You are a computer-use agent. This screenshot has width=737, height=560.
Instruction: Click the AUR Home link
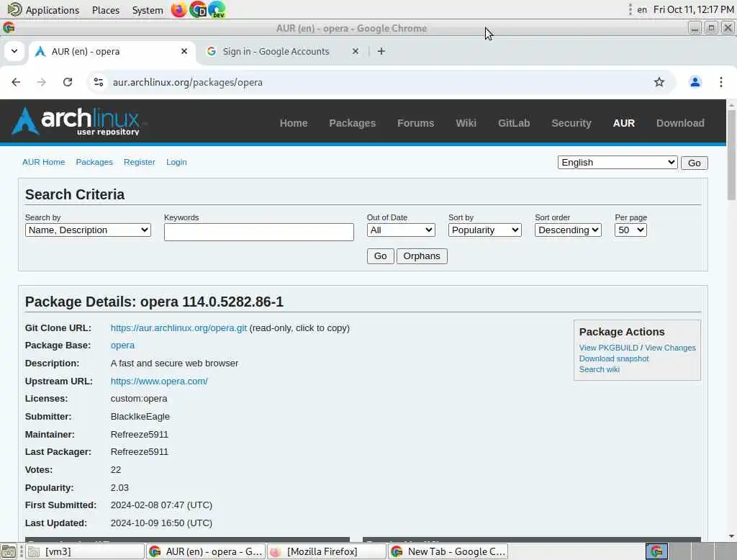(x=44, y=162)
